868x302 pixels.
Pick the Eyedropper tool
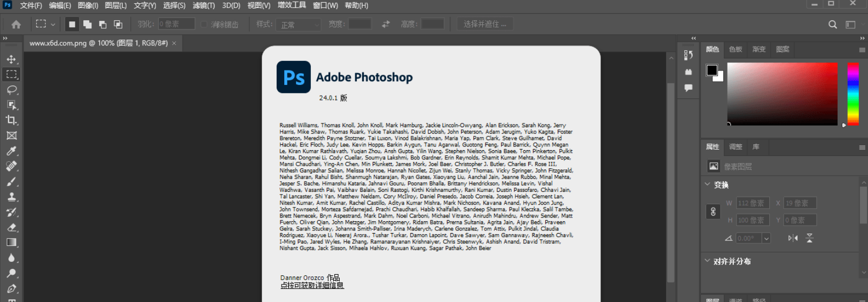11,151
